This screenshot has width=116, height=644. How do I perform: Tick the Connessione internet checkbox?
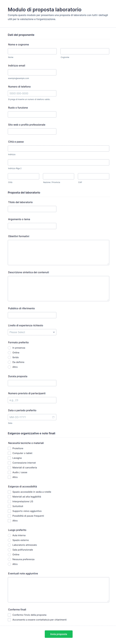[x=9, y=463]
